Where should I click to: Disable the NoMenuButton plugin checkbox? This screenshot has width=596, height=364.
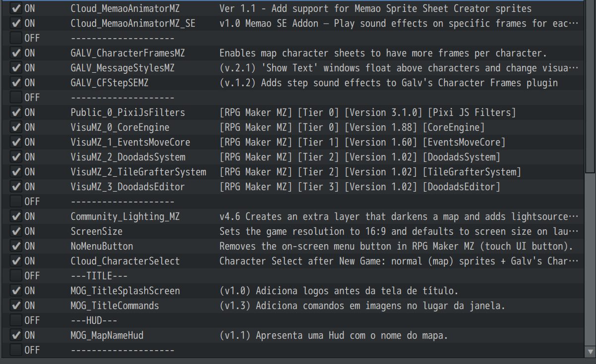(16, 246)
